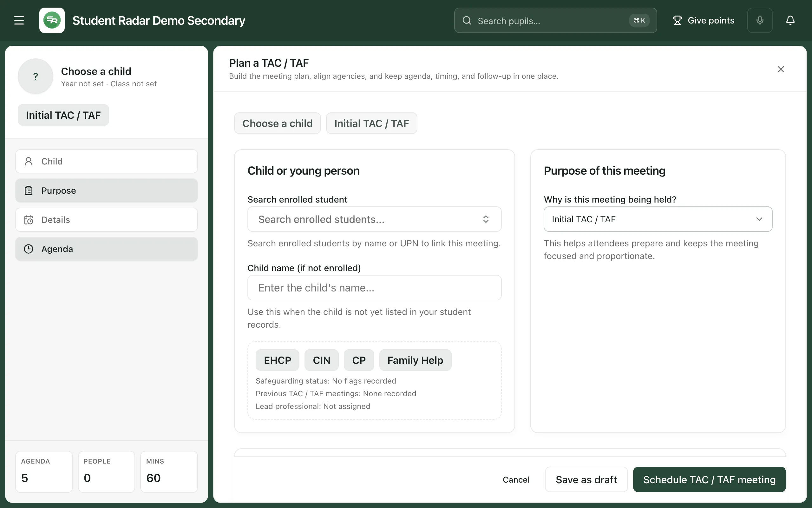Click the MINS count card
The image size is (812, 508).
[169, 472]
